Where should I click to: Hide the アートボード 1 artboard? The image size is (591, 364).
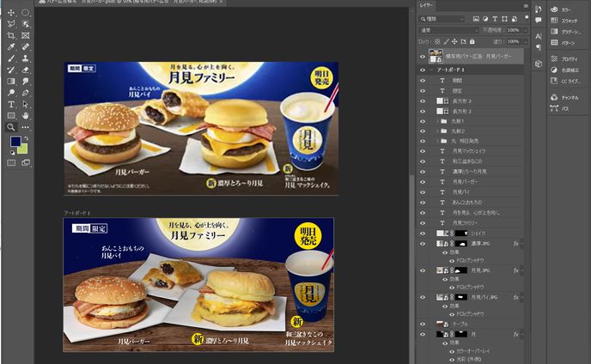(x=423, y=70)
